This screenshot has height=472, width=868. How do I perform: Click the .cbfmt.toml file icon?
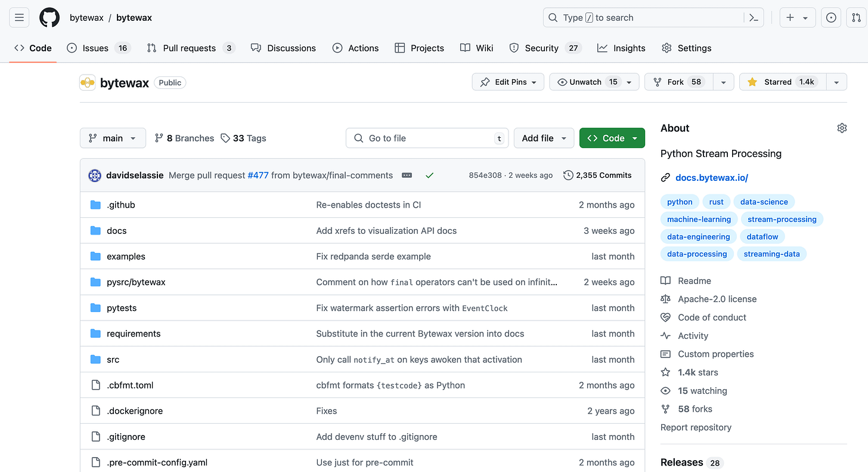coord(95,385)
